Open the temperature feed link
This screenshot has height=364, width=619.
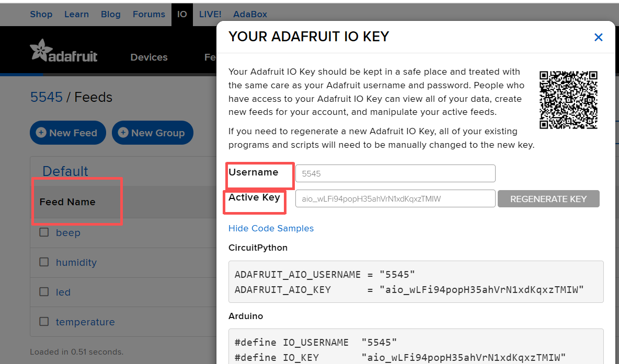(85, 322)
